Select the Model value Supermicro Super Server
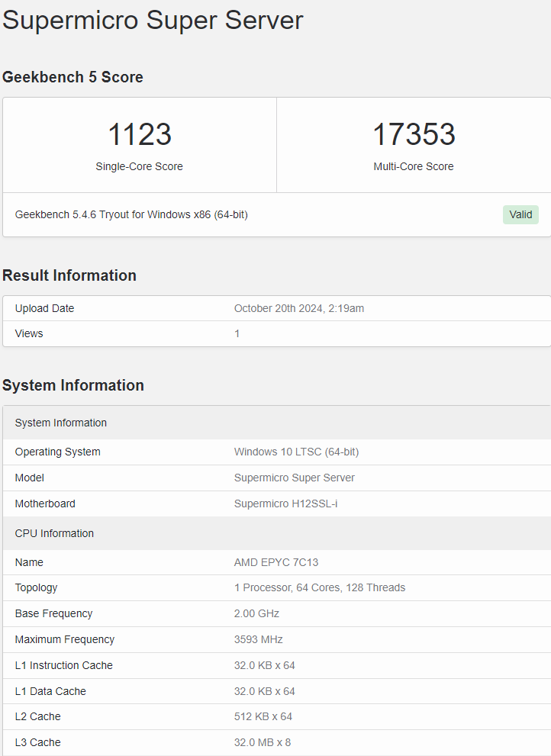 (x=295, y=478)
